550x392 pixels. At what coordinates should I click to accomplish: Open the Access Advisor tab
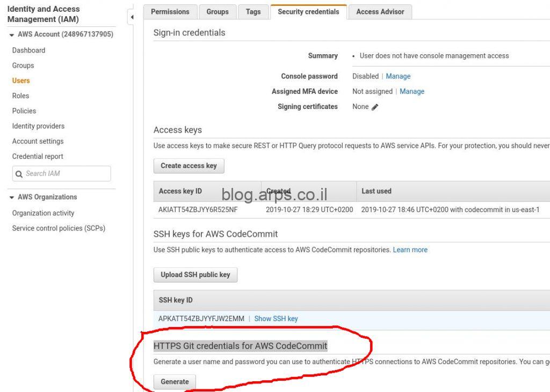pyautogui.click(x=380, y=12)
